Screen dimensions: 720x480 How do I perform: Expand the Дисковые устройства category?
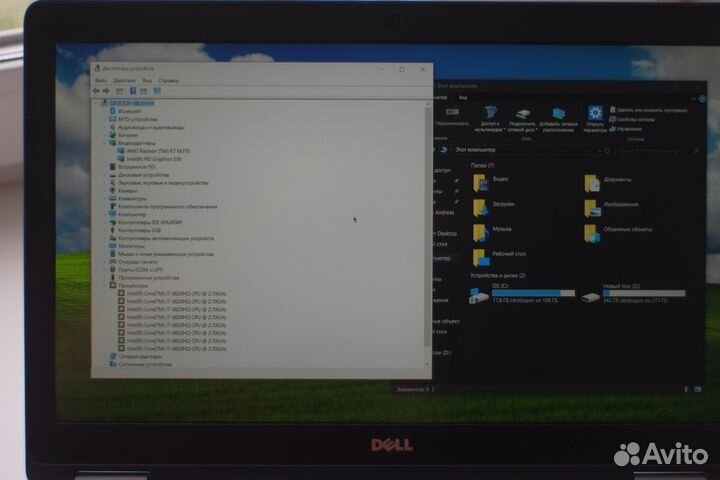pos(105,175)
